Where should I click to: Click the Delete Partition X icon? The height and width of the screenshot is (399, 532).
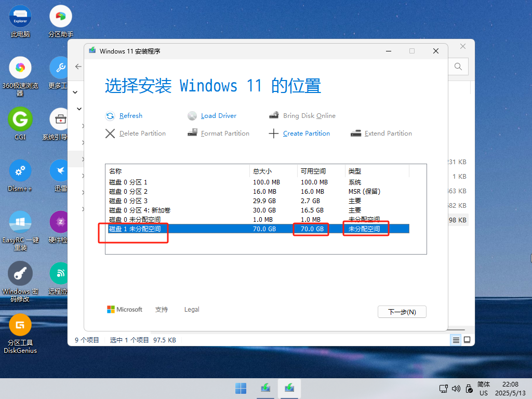pos(110,134)
